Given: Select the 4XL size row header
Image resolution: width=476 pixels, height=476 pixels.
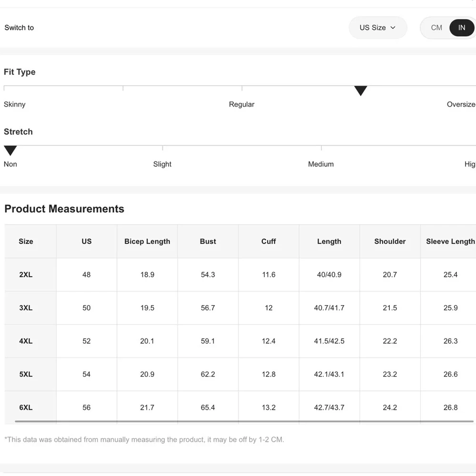Looking at the screenshot, I should pyautogui.click(x=26, y=341).
